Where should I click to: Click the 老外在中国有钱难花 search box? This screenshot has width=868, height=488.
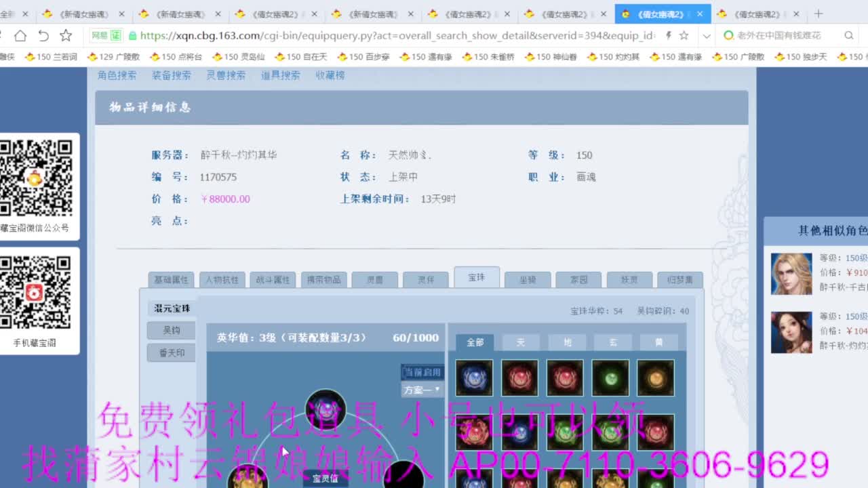point(780,36)
